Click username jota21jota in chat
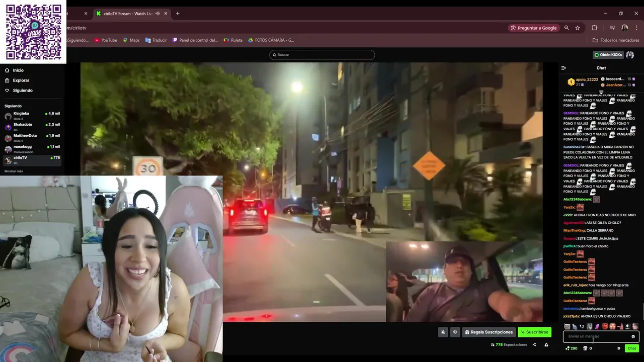 pyautogui.click(x=571, y=316)
